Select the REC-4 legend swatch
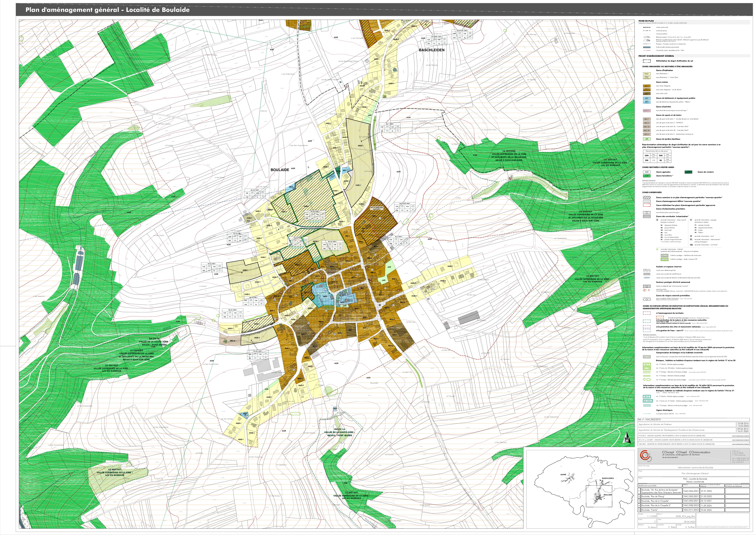This screenshot has height=535, width=756. tap(647, 134)
